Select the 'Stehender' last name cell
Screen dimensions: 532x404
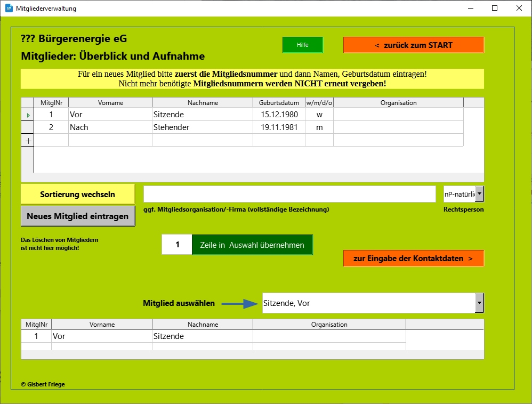click(203, 127)
